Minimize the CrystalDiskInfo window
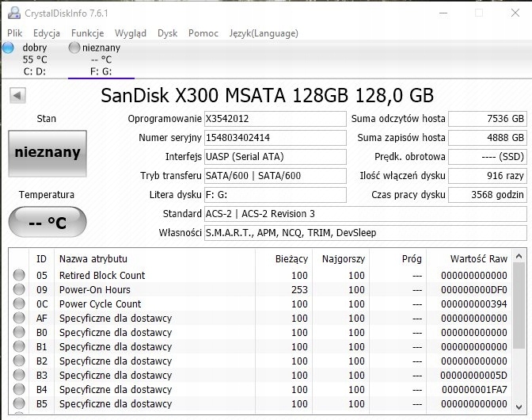The width and height of the screenshot is (532, 420). pos(443,13)
